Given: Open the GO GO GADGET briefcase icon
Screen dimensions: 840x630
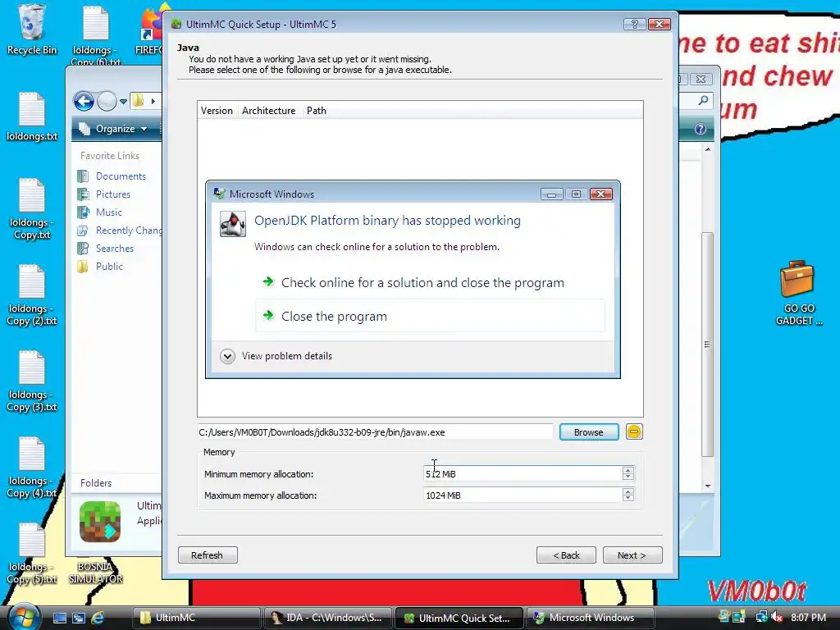Looking at the screenshot, I should [798, 293].
